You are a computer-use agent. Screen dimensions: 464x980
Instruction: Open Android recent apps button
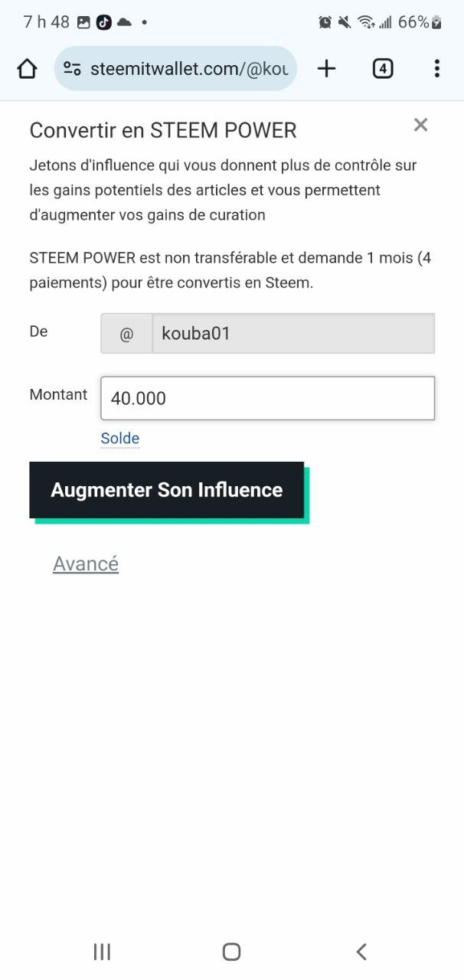pos(102,952)
